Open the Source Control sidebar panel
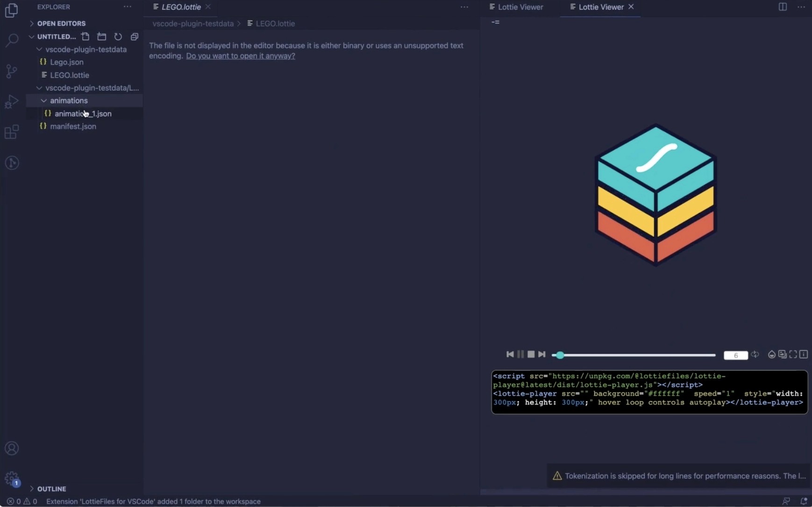The width and height of the screenshot is (812, 507). pos(11,71)
